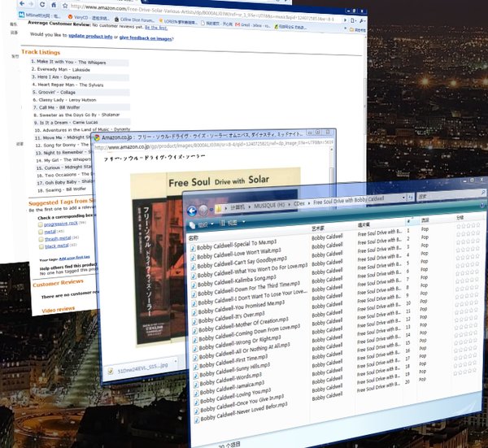Open the Explorer recent pages dropdown arrow
This screenshot has height=448, width=488.
click(x=211, y=210)
